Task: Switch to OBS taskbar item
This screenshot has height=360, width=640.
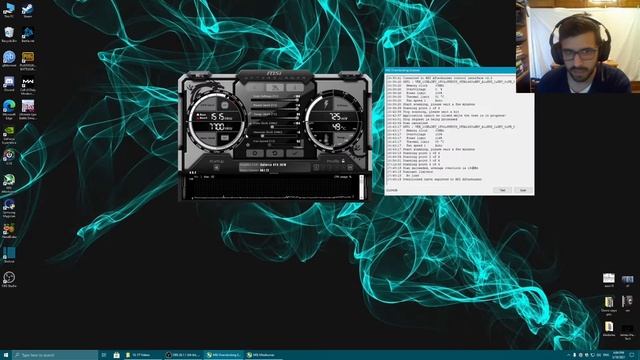Action: [183, 355]
